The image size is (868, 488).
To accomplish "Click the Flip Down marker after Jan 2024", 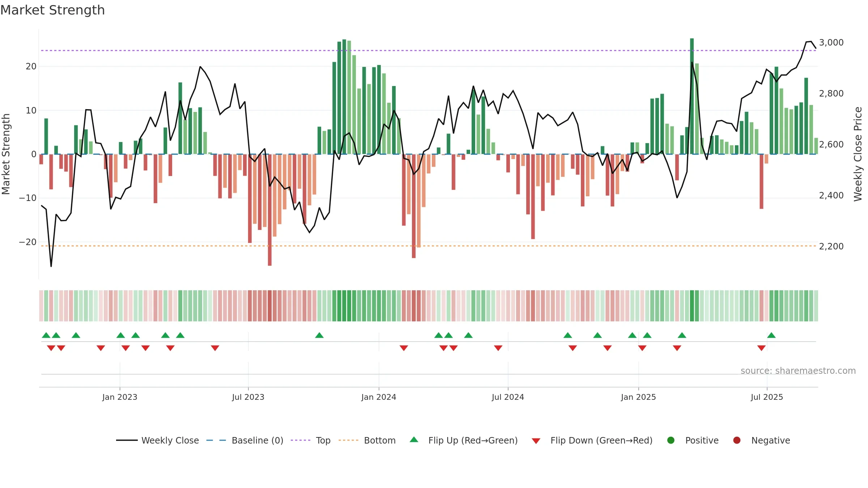I will [x=404, y=348].
